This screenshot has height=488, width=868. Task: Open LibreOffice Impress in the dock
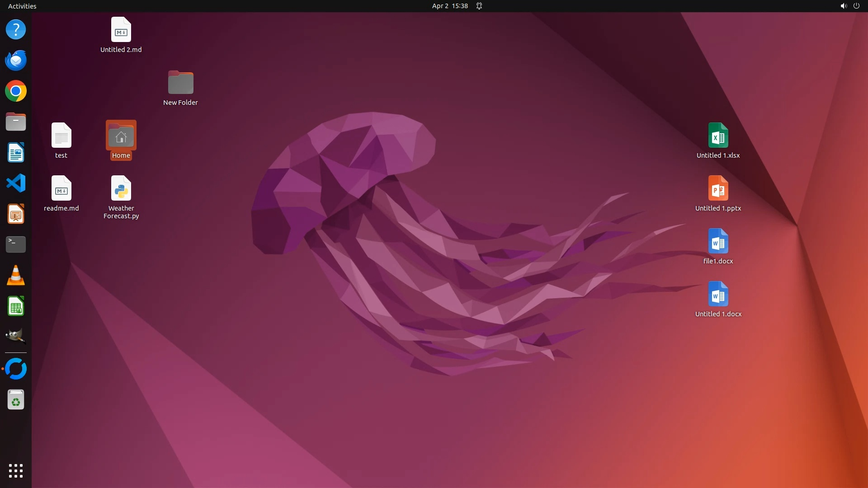coord(16,214)
